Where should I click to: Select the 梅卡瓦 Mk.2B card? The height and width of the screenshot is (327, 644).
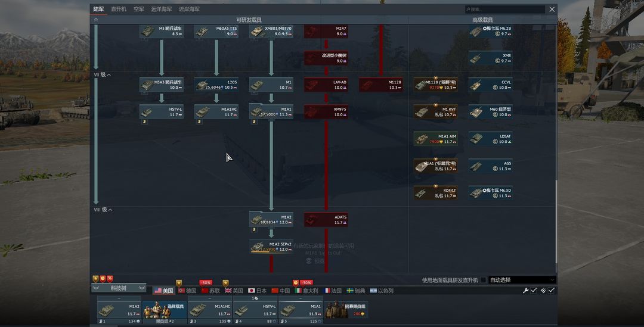[490, 31]
